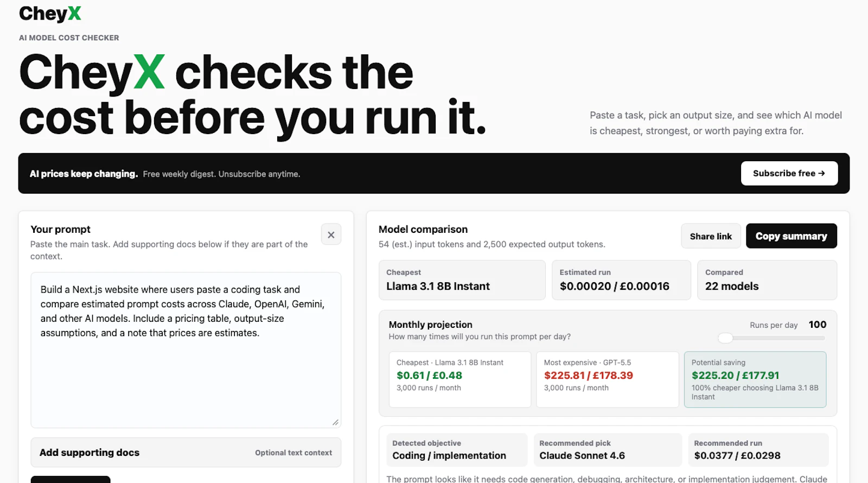Click the 54 input tokens summary line
Viewport: 868px width, 483px height.
(492, 244)
